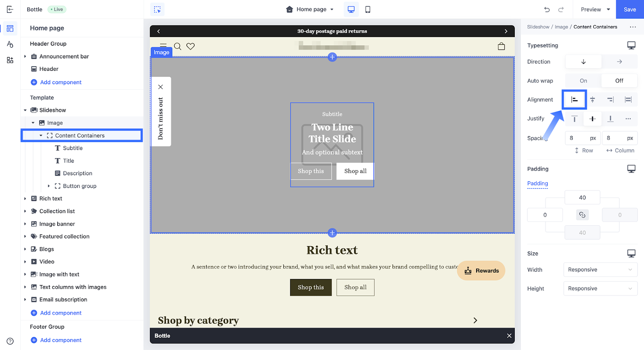Open the Width Responsive dropdown

[600, 269]
